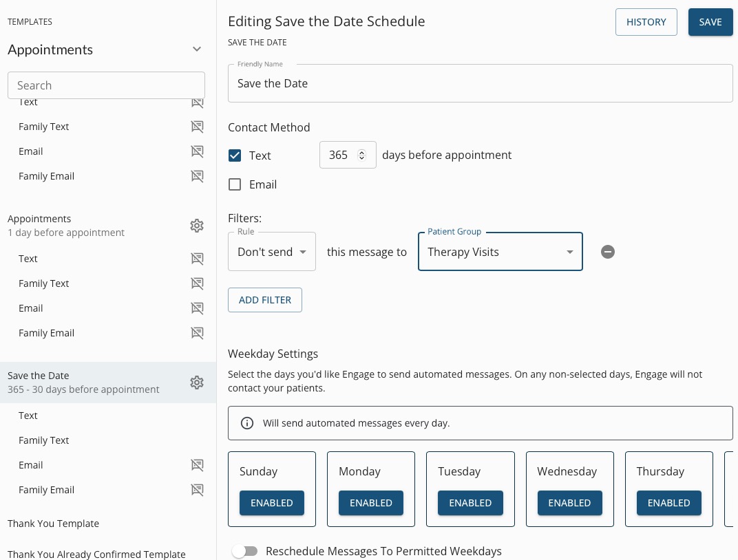This screenshot has height=560, width=738.
Task: Click disabled icon beside Appointments Text
Action: coord(197,259)
